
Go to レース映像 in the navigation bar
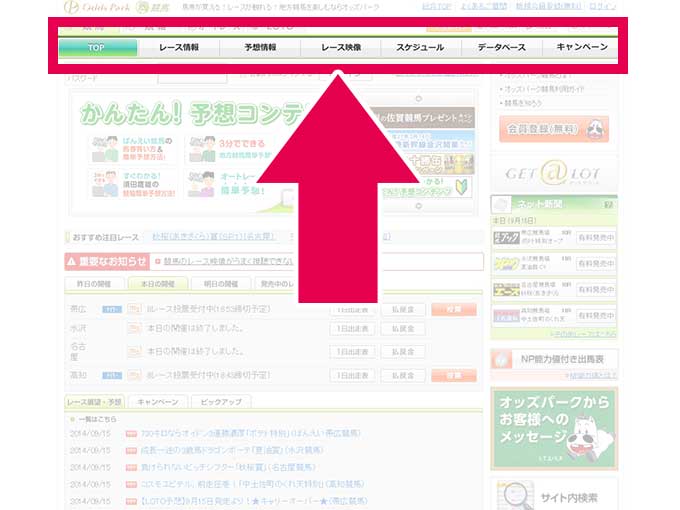coord(341,48)
